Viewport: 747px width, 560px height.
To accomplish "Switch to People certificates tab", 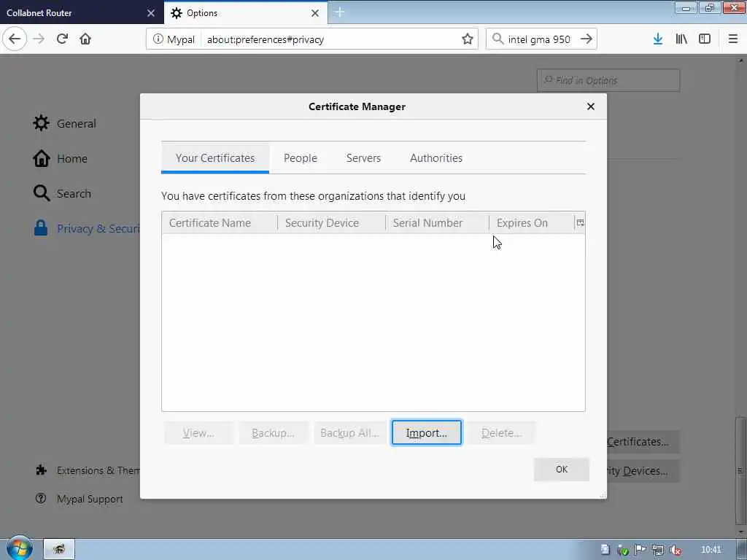I will 300,158.
